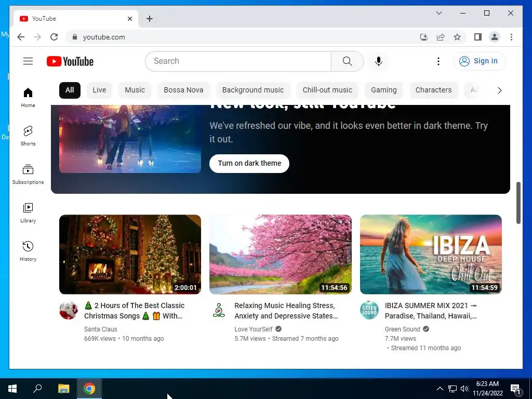Open Subscriptions in sidebar
The image size is (532, 399).
(28, 175)
